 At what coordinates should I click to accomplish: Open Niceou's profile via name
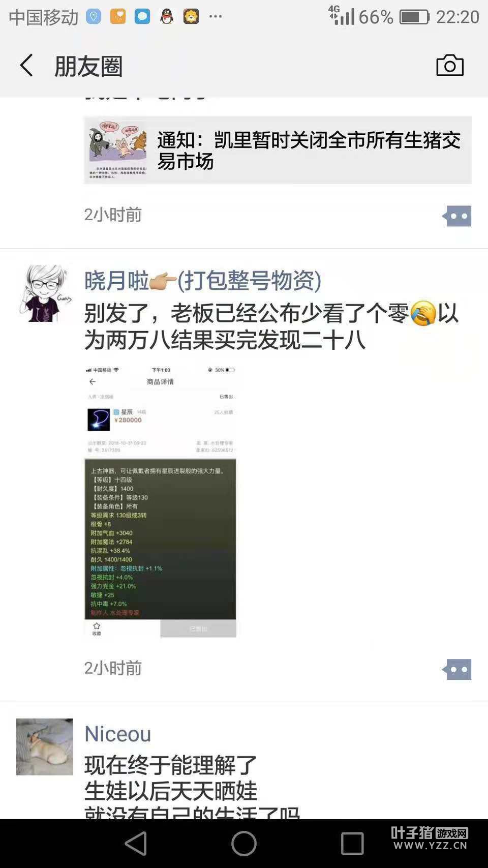point(118,734)
